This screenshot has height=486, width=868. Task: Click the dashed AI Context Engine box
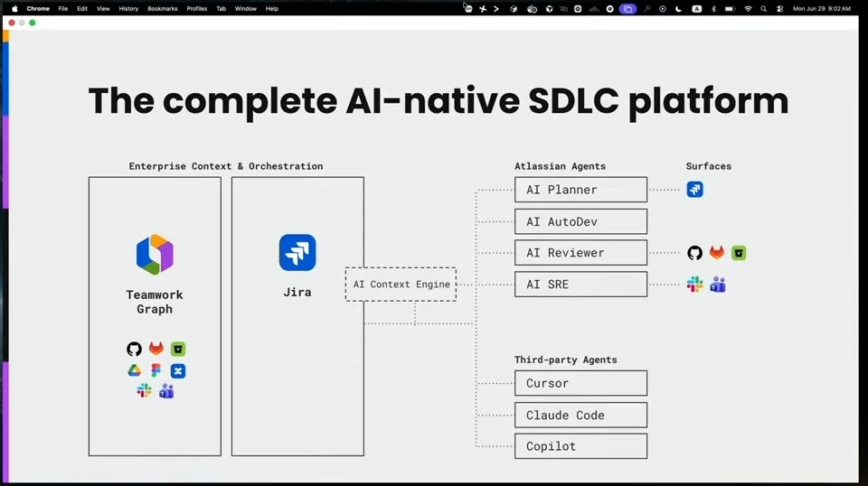401,285
